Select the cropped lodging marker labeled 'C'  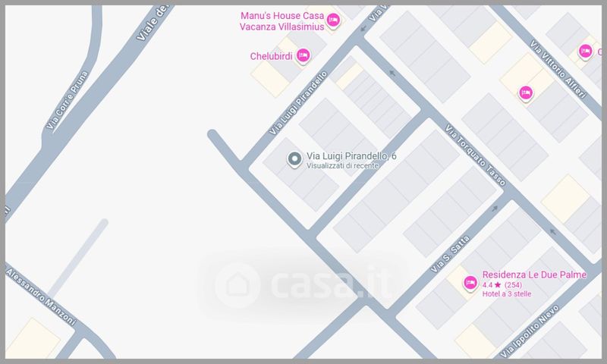tap(585, 51)
